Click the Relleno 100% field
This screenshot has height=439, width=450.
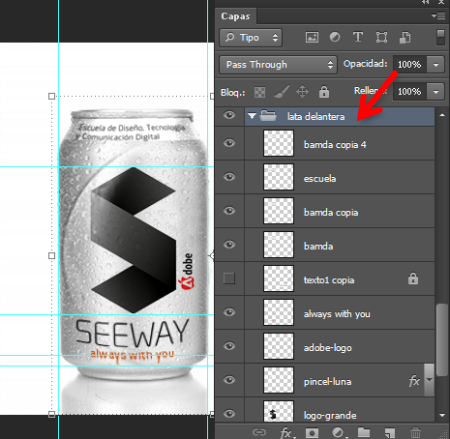(x=410, y=92)
